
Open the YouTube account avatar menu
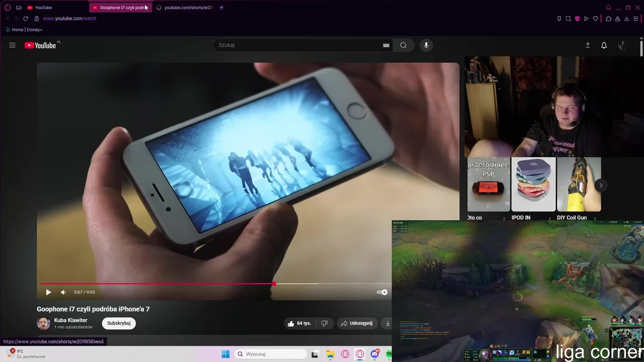point(622,45)
